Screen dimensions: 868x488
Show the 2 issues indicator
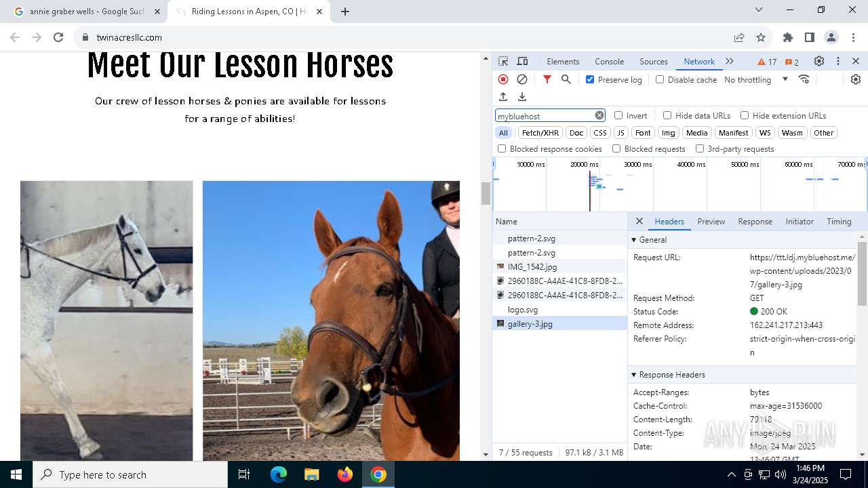[x=792, y=62]
